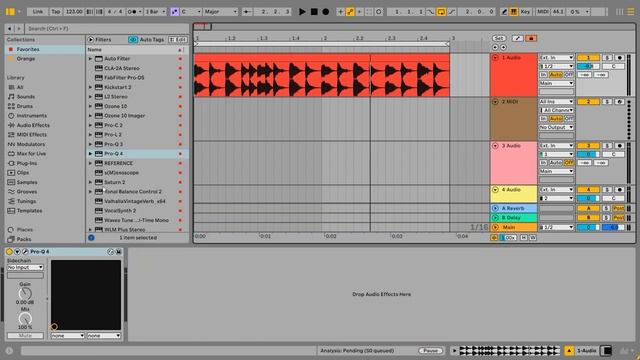The width and height of the screenshot is (640, 360).
Task: Click the Key map mode button
Action: pyautogui.click(x=525, y=12)
